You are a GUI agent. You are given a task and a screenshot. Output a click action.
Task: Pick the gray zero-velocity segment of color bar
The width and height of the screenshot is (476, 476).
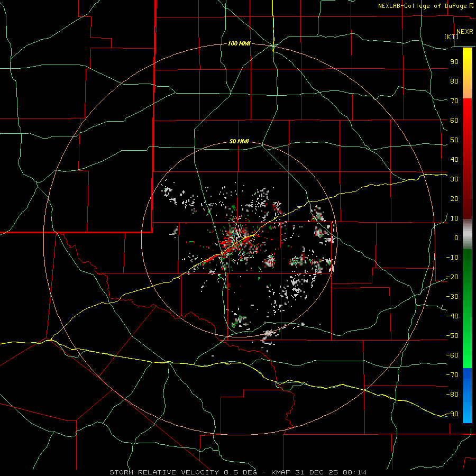click(467, 234)
